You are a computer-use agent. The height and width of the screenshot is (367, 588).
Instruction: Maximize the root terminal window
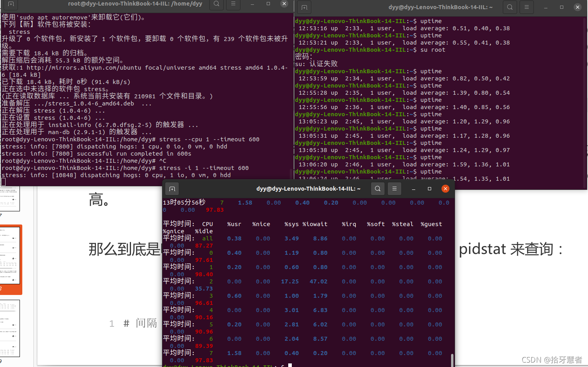(x=268, y=4)
